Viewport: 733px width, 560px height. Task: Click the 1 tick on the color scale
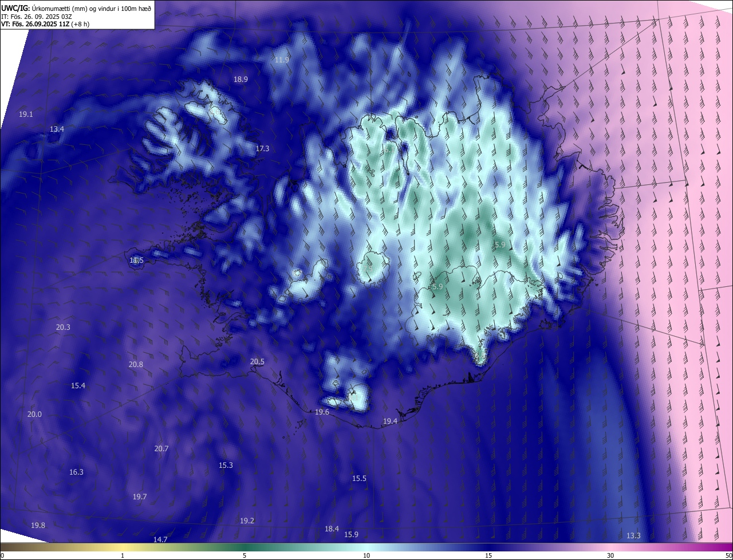[123, 555]
